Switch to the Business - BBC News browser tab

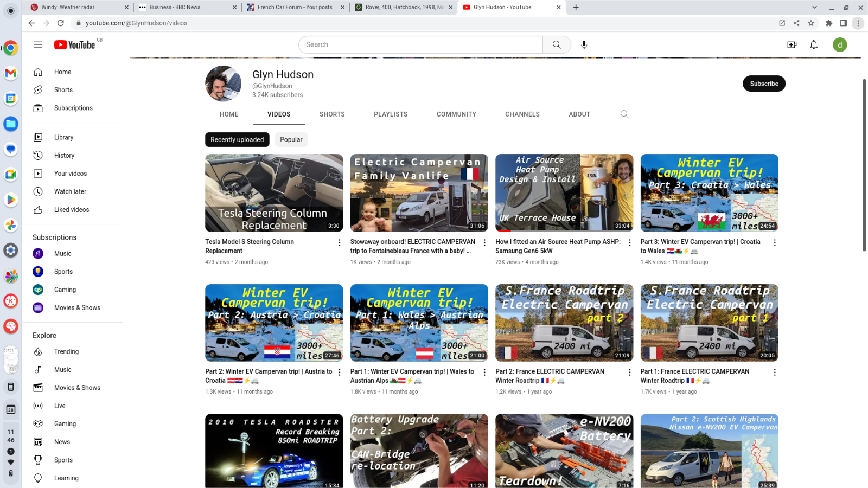187,7
